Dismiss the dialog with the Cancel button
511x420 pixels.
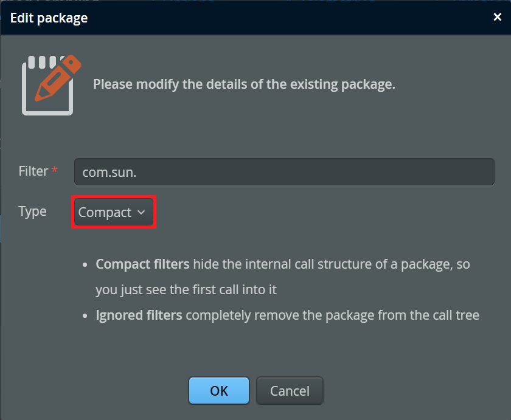coord(290,391)
